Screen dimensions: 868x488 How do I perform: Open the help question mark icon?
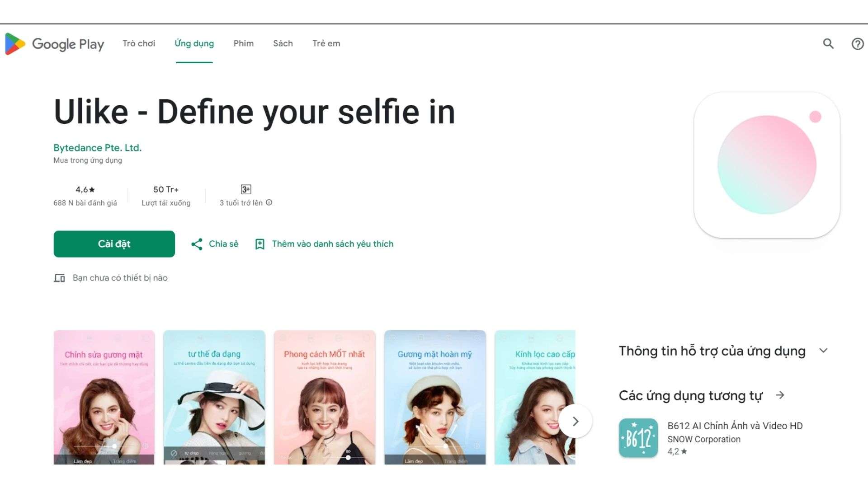click(858, 44)
